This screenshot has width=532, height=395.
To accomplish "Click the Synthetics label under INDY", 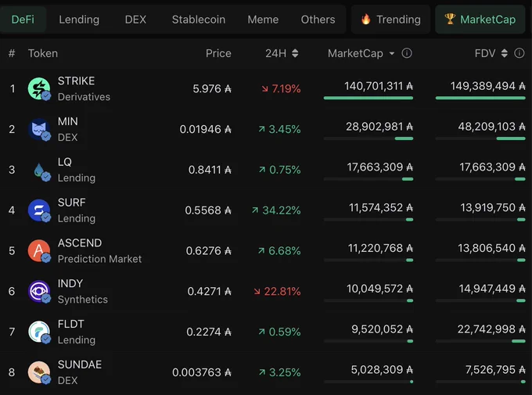I will click(x=83, y=300).
